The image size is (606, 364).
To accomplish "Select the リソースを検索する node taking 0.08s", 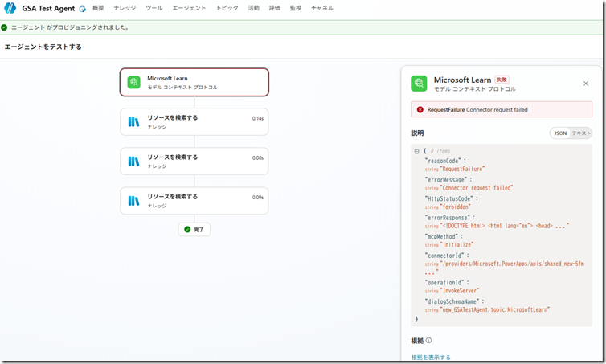I will [x=194, y=162].
